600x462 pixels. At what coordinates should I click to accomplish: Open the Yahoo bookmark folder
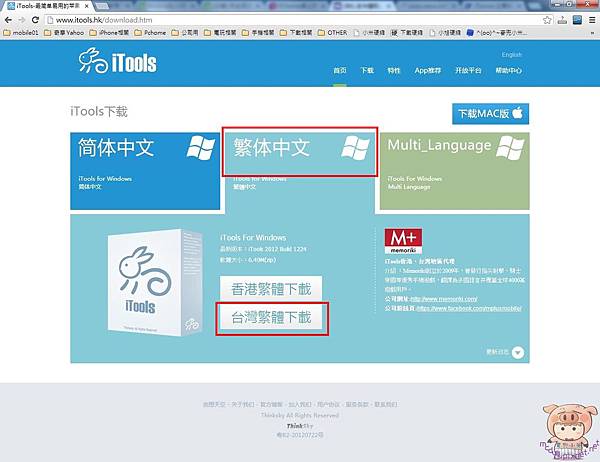[64, 33]
